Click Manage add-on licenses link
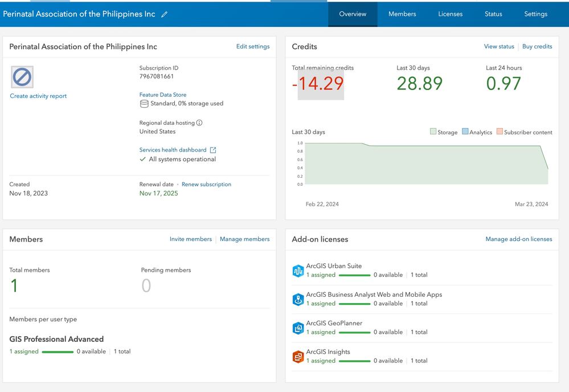 (518, 239)
